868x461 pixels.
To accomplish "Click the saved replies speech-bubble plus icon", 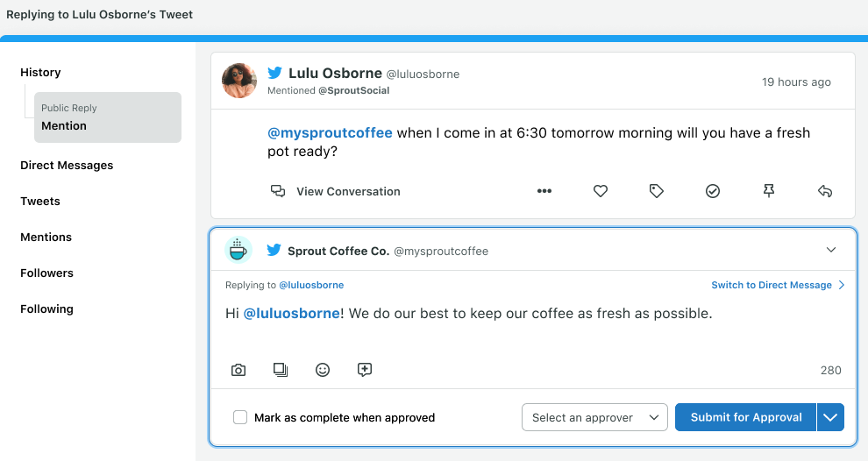I will coord(365,370).
